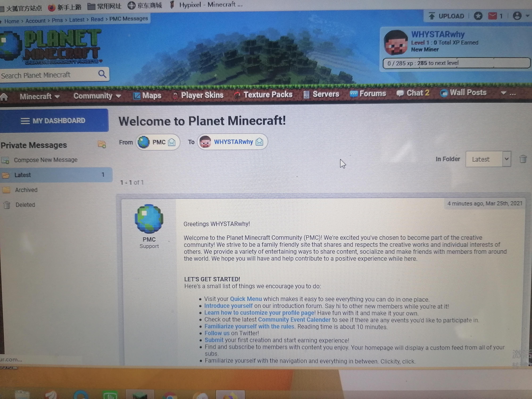Screen dimensions: 532x399
Task: Click the Follow us link
Action: 217,333
